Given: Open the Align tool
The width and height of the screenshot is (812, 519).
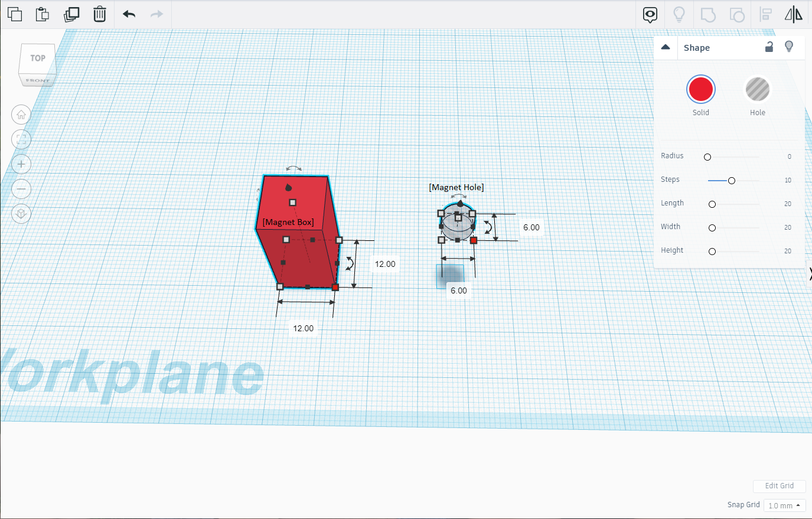Looking at the screenshot, I should coord(766,14).
